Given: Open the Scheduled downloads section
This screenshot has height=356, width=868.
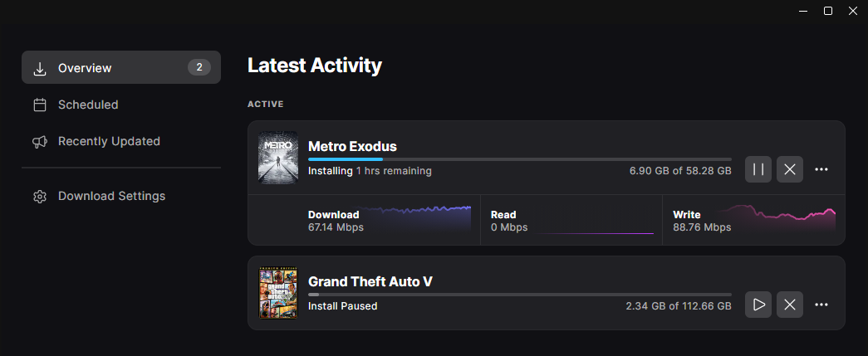Looking at the screenshot, I should (88, 105).
